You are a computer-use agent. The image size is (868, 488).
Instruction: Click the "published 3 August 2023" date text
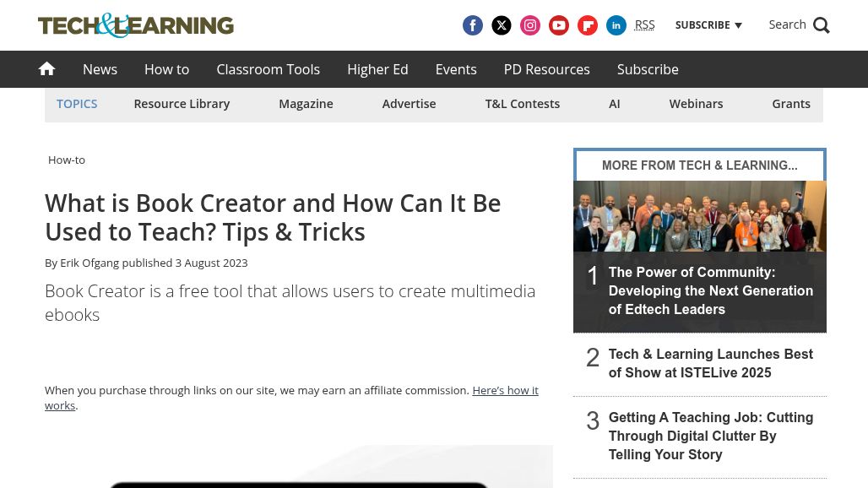(x=185, y=263)
